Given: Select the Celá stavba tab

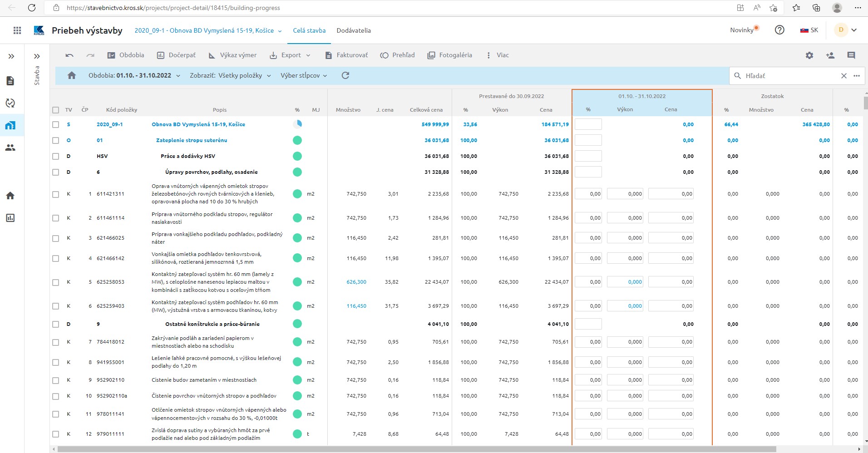Looking at the screenshot, I should pyautogui.click(x=309, y=30).
